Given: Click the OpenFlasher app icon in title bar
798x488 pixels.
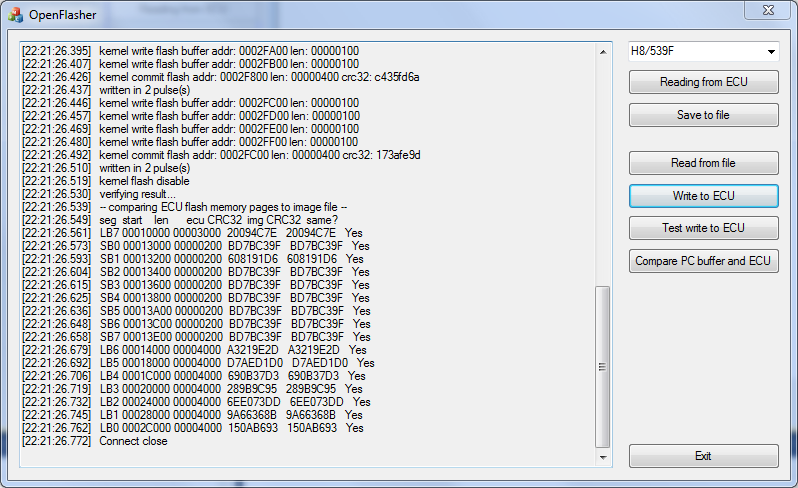Looking at the screenshot, I should tap(15, 14).
